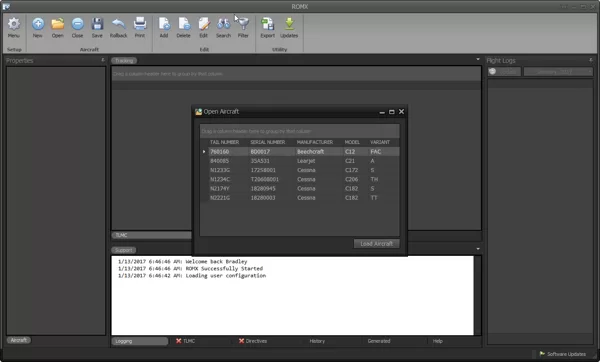Click the Open folder icon
The width and height of the screenshot is (600, 362).
pyautogui.click(x=57, y=24)
